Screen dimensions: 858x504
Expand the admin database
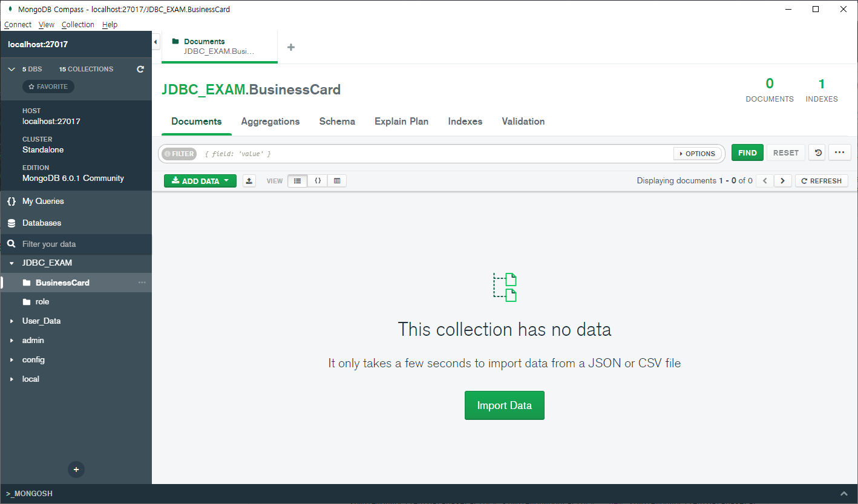tap(11, 341)
